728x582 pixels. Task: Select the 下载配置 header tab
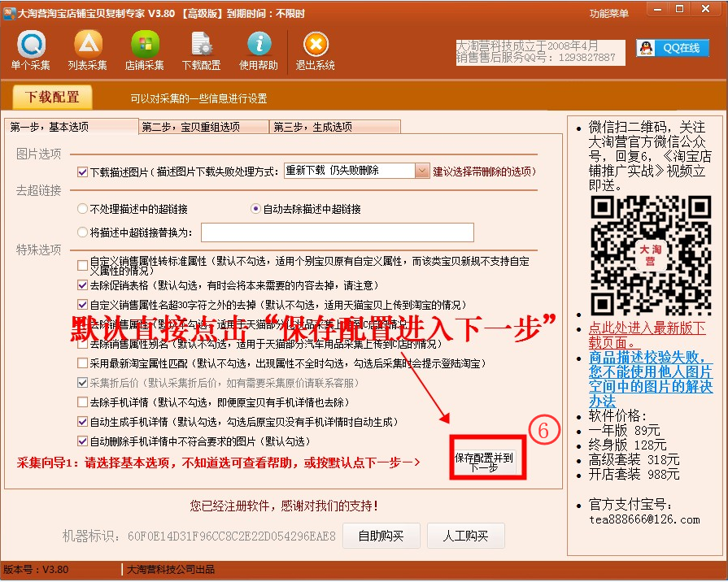[x=52, y=97]
